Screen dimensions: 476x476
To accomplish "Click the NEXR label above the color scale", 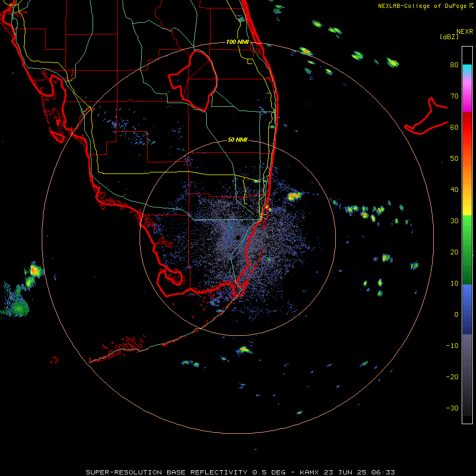I will click(x=465, y=32).
